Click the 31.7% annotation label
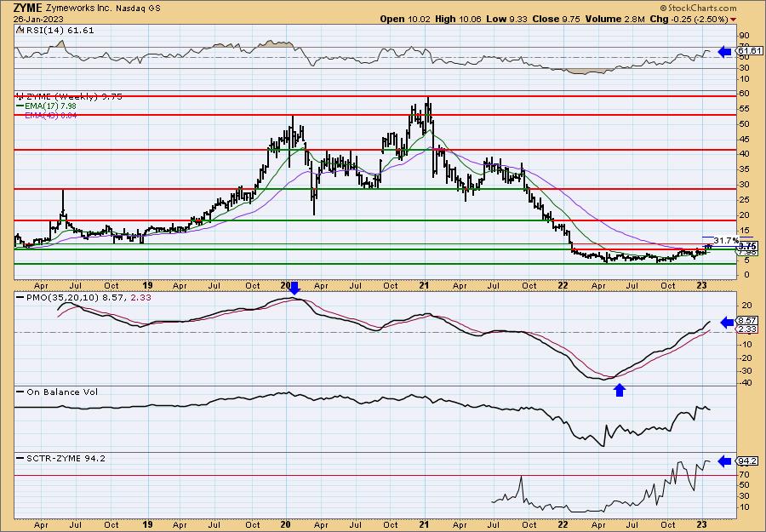Screen dimensions: 766x532 (726, 240)
